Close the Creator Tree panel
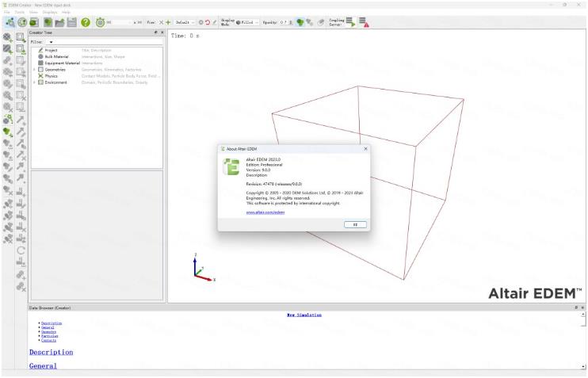Screen dimensions: 588x378 coord(162,32)
